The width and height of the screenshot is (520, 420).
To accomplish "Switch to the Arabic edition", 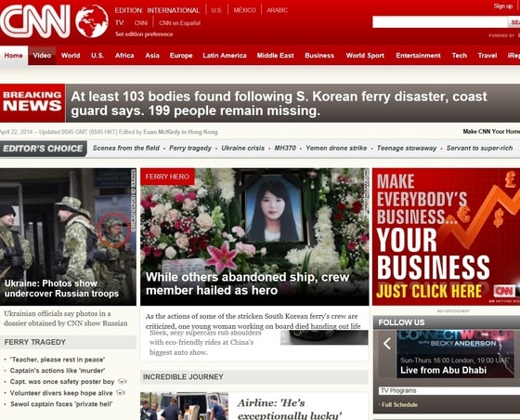I will [x=278, y=10].
